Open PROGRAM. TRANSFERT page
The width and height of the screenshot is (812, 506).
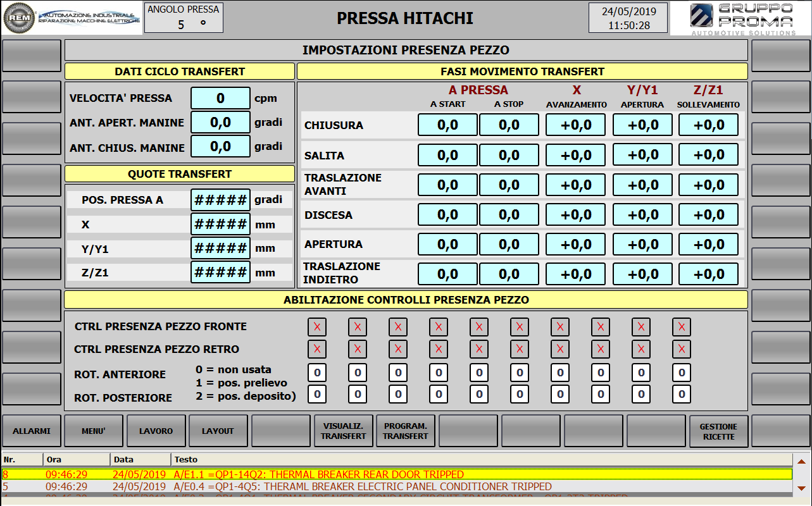coord(406,431)
